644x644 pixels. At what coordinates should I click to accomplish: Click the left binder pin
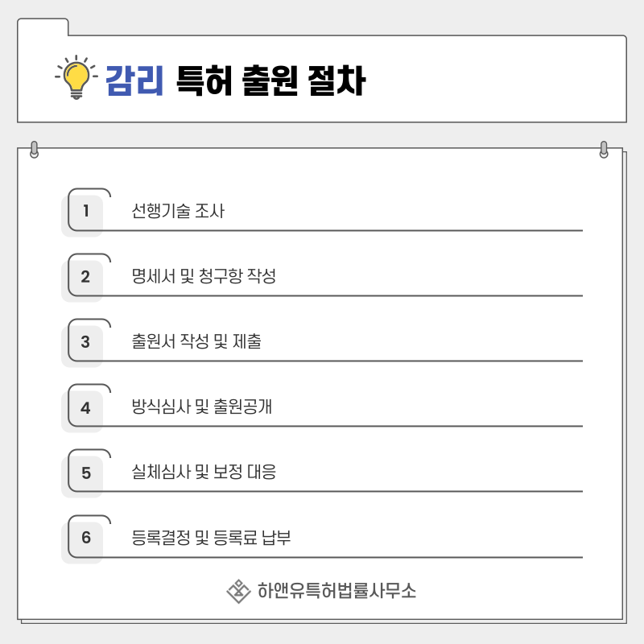[x=35, y=150]
